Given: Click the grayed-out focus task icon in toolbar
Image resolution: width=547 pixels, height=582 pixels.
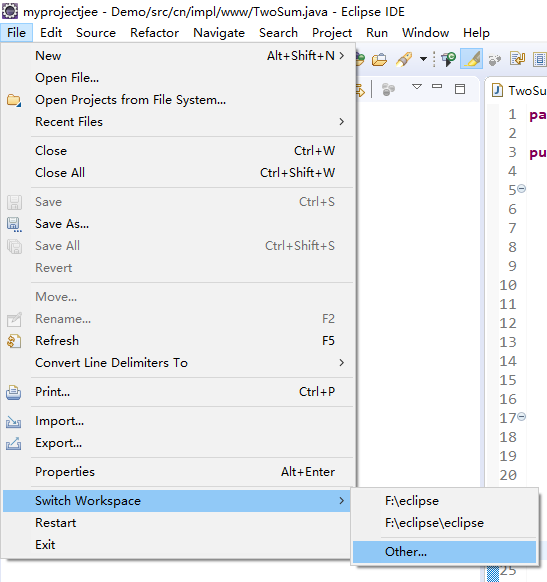Looking at the screenshot, I should point(495,59).
